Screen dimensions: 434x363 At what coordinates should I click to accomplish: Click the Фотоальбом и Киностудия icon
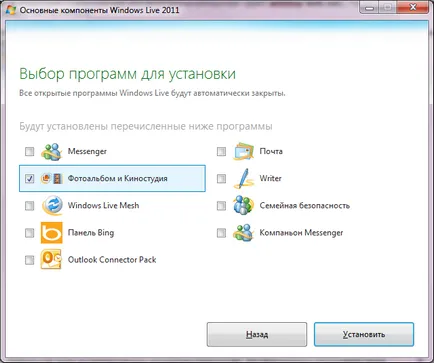pyautogui.click(x=52, y=179)
